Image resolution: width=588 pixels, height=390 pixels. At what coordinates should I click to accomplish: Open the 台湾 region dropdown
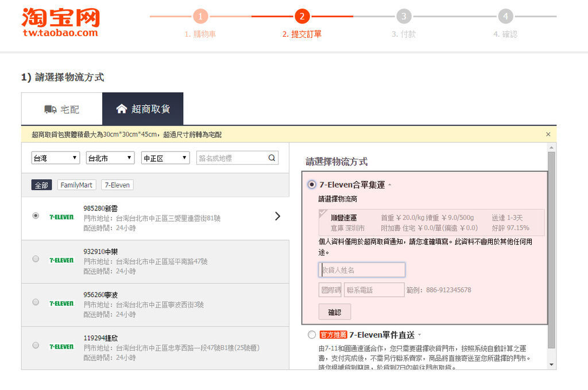[56, 158]
